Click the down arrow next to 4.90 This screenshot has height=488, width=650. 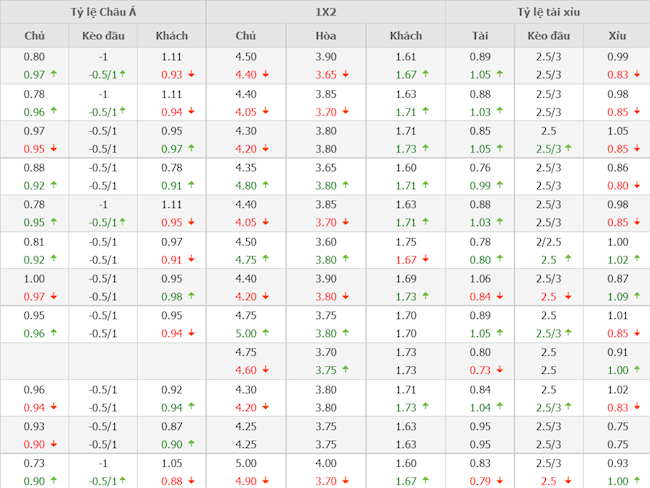267,481
